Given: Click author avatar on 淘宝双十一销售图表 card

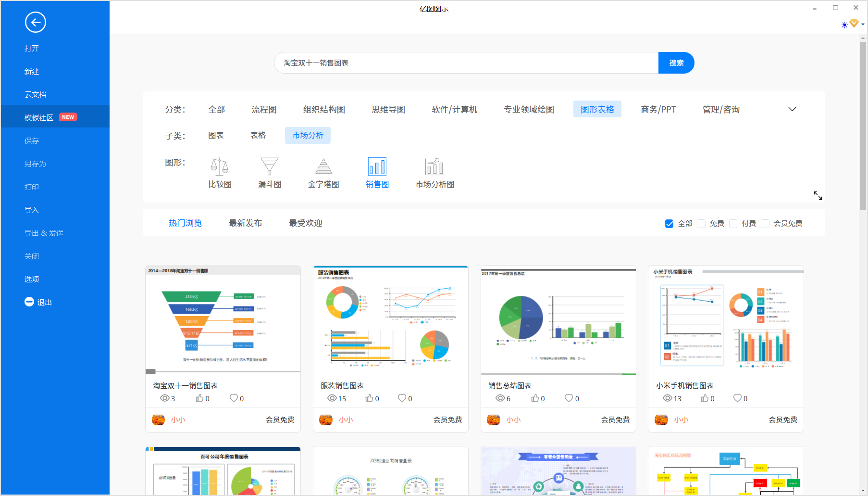Looking at the screenshot, I should click(158, 420).
